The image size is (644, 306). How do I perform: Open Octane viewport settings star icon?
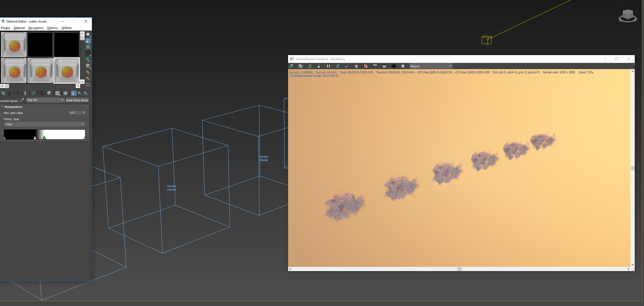pyautogui.click(x=403, y=66)
